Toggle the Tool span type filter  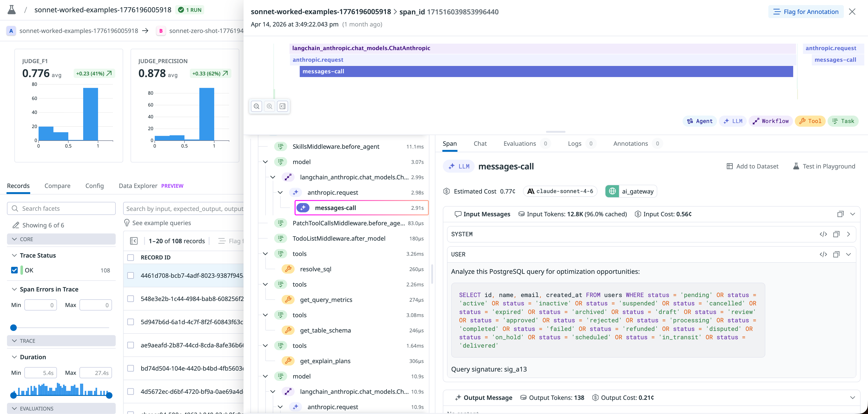(x=810, y=121)
